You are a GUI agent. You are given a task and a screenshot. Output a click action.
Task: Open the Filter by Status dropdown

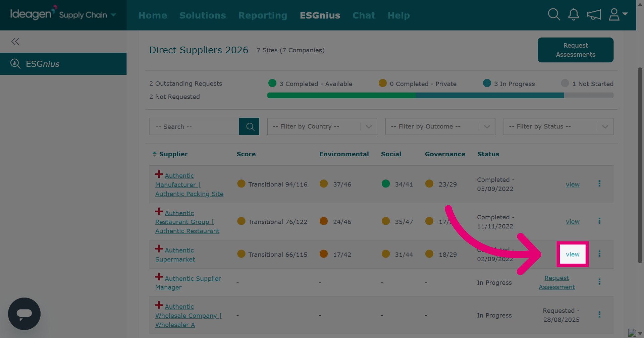click(558, 126)
